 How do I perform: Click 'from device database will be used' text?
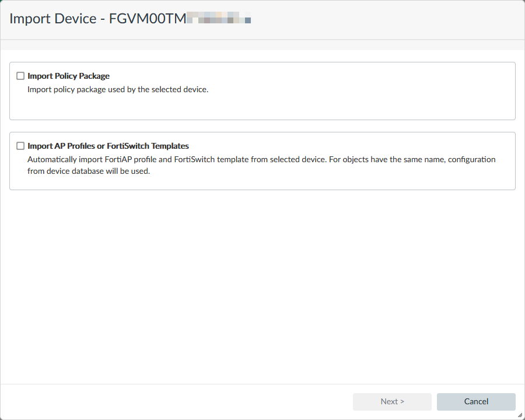click(x=89, y=171)
